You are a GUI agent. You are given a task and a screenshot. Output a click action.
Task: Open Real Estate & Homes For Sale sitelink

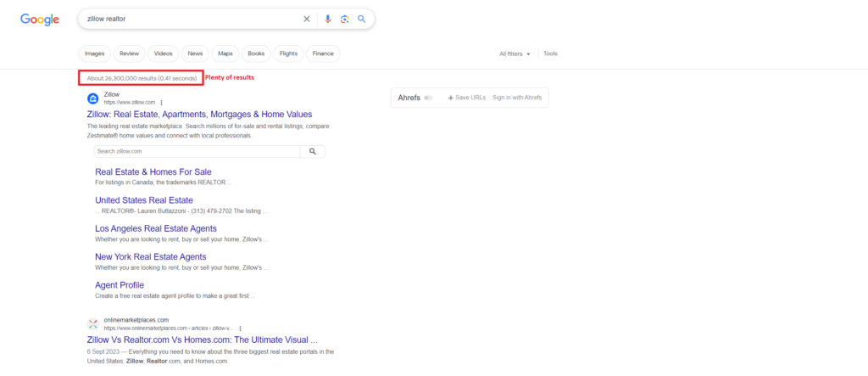click(153, 172)
